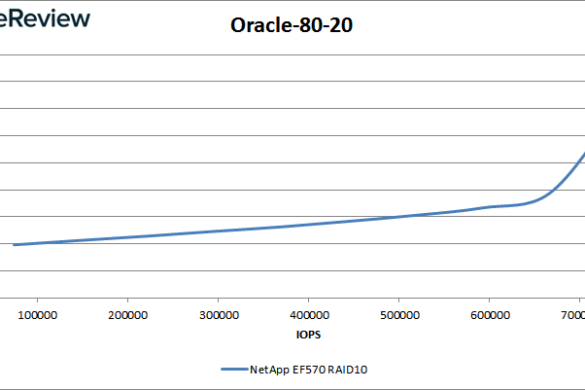Select the 400000 axis label
This screenshot has width=585, height=390.
309,315
